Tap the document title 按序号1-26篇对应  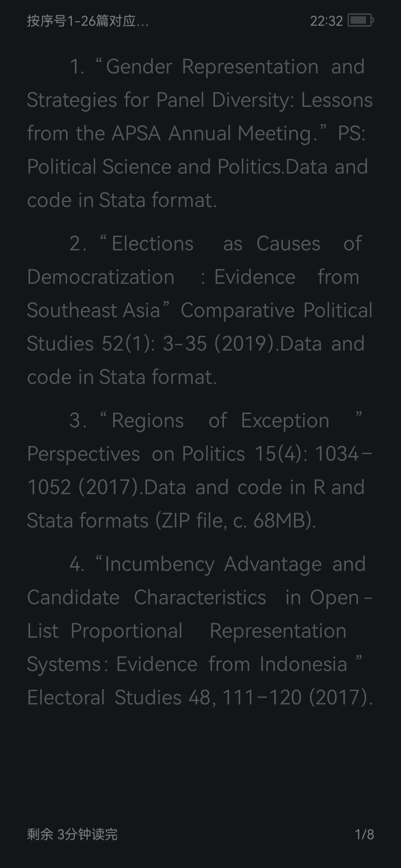pyautogui.click(x=88, y=21)
